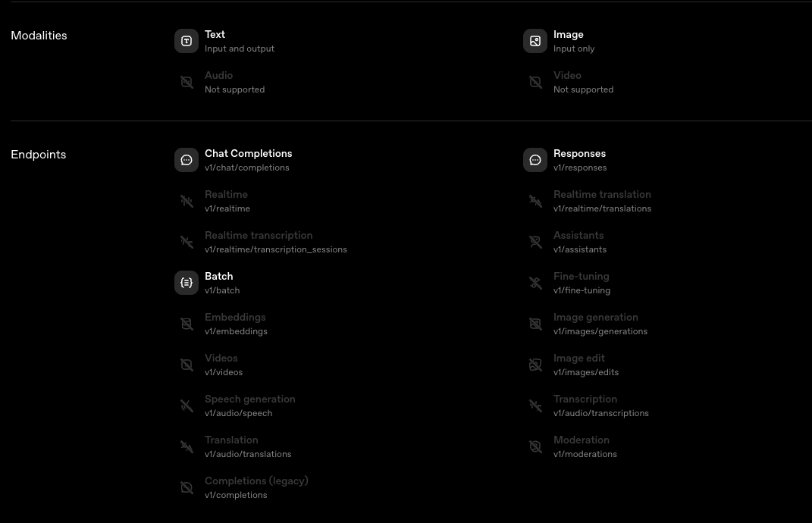Select the Realtime transcription endpoint label
Viewport: 812px width, 523px height.
[259, 235]
